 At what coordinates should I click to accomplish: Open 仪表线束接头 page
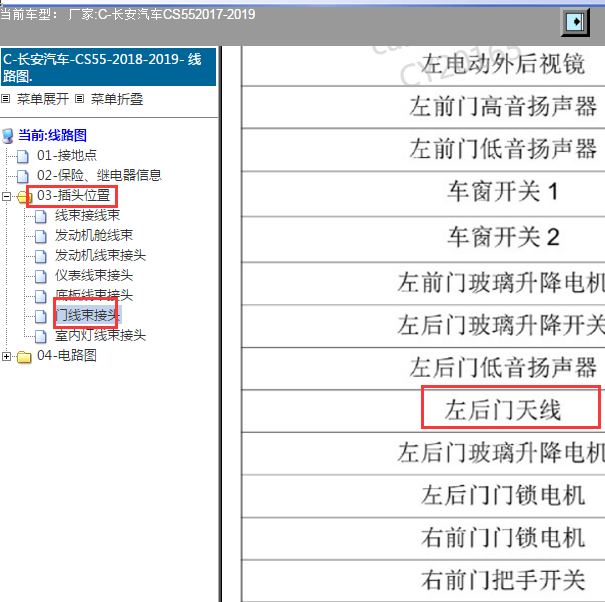(x=94, y=276)
